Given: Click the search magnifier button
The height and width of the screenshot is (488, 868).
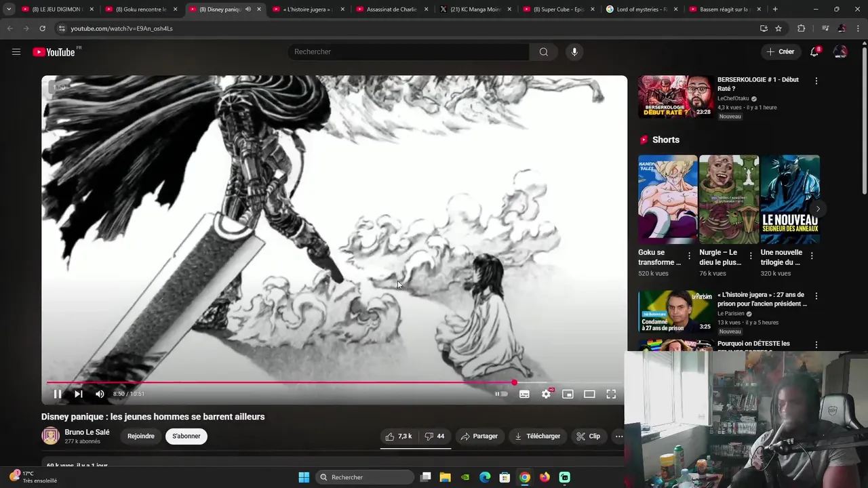Looking at the screenshot, I should click(x=543, y=52).
